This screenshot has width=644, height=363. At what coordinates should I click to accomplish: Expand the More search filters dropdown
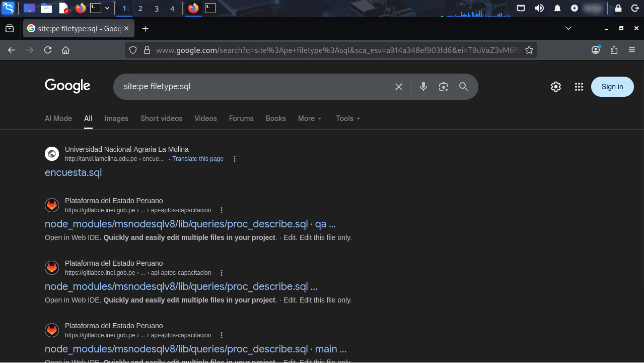click(x=310, y=118)
